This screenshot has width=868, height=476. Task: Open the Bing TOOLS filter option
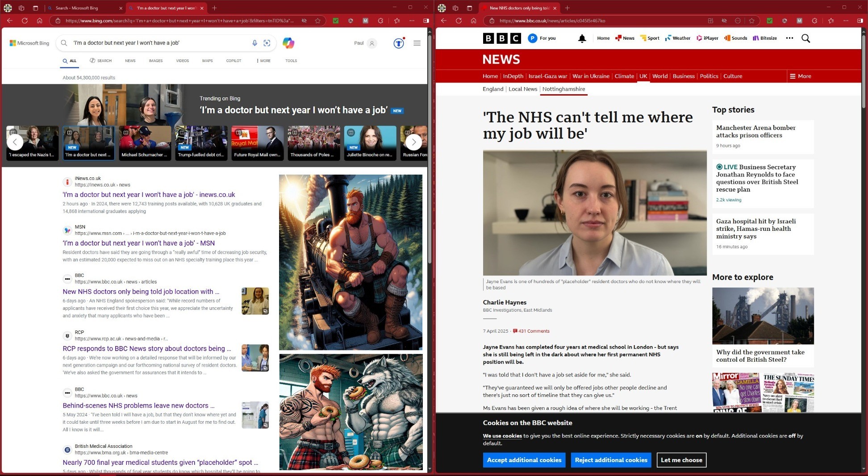[291, 61]
